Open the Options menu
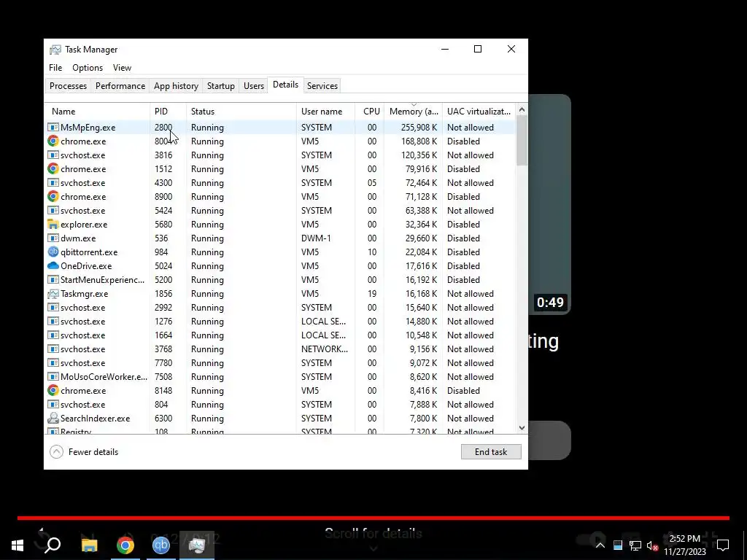The width and height of the screenshot is (747, 560). coord(88,68)
